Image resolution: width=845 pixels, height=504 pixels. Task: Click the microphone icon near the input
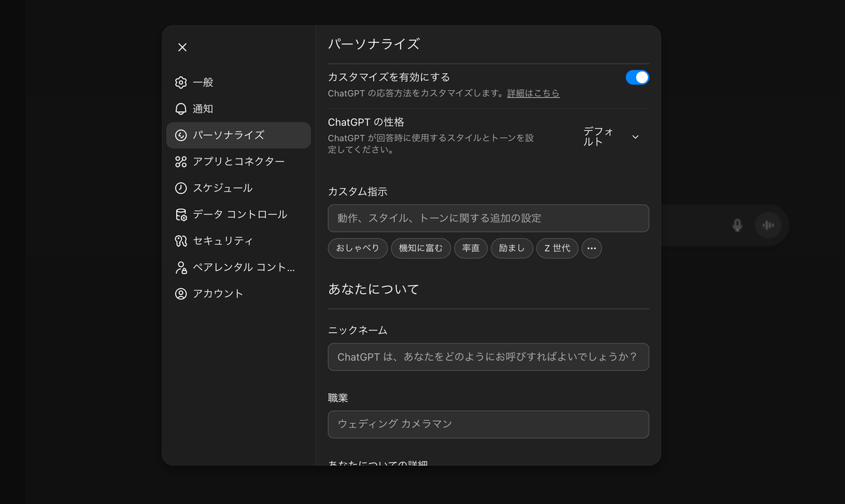pos(737,225)
